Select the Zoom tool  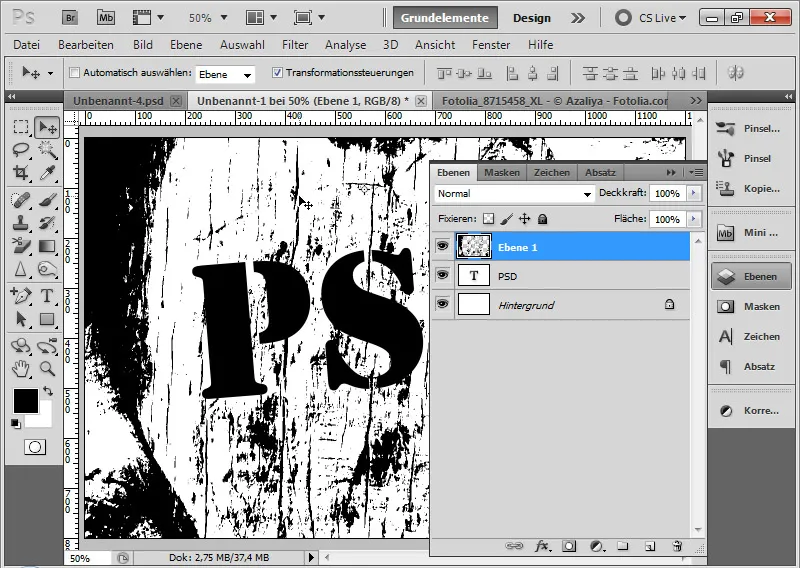[47, 368]
